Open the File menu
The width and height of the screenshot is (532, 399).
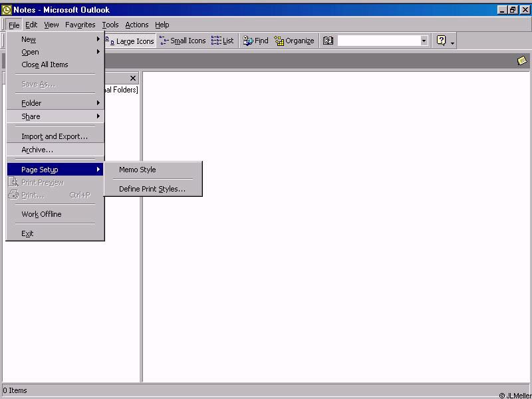tap(14, 25)
